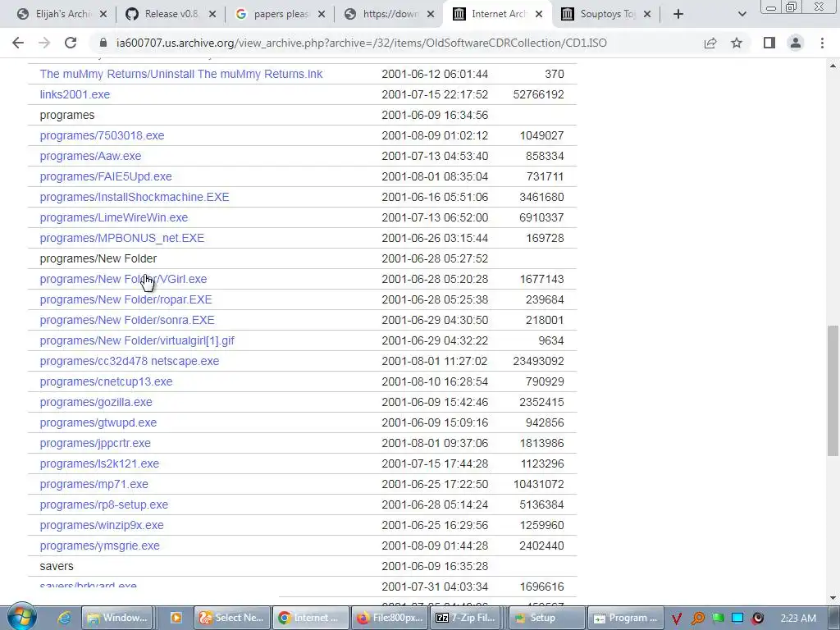Open the browser side panel

point(769,43)
